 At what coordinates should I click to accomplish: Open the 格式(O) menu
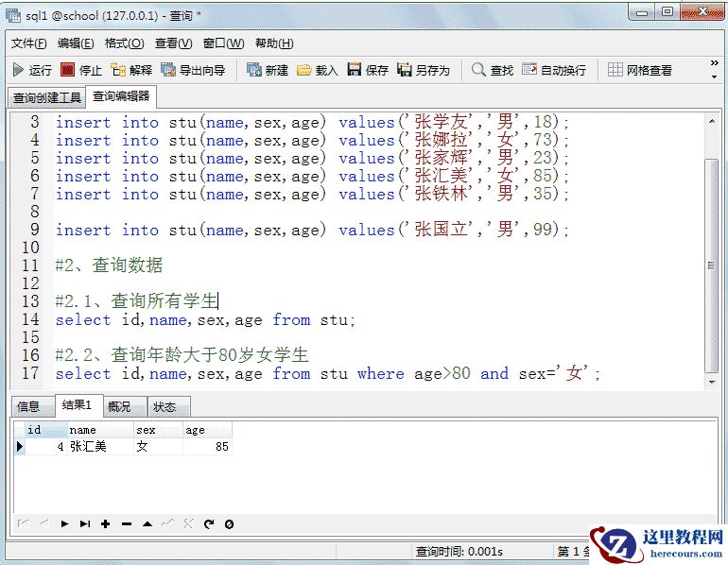[x=125, y=43]
